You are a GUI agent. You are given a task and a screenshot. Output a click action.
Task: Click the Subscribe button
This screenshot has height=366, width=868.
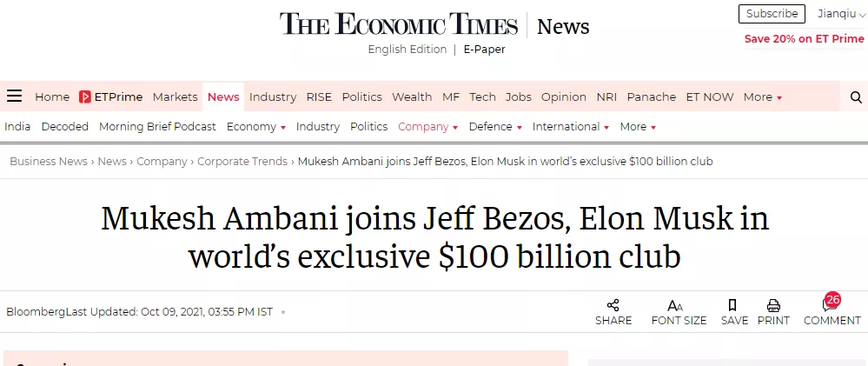click(x=772, y=14)
